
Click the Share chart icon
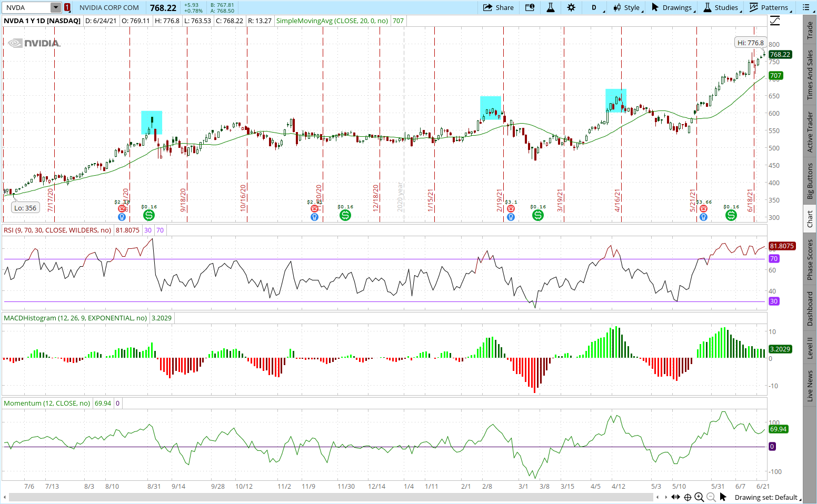click(498, 7)
